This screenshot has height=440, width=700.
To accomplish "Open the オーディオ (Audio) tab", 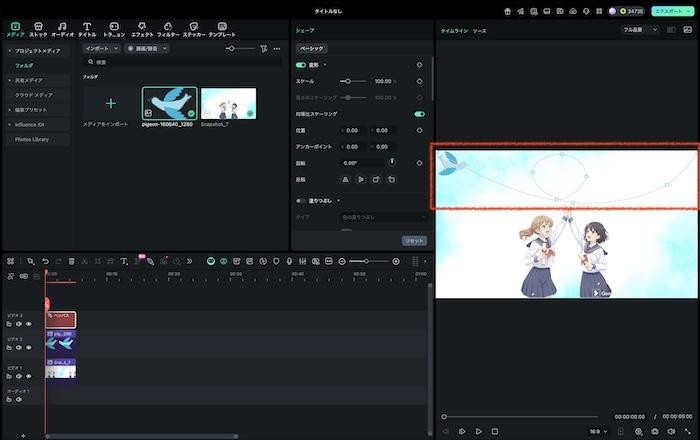I will pyautogui.click(x=62, y=27).
